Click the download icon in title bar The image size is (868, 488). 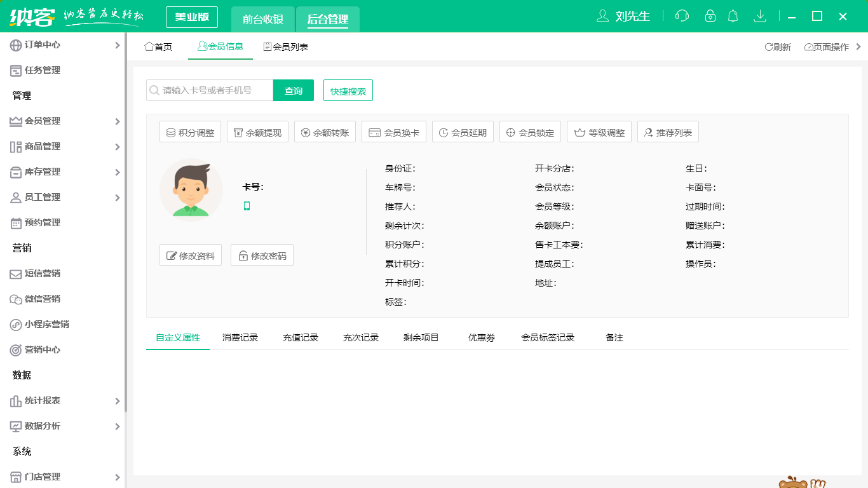pos(760,16)
